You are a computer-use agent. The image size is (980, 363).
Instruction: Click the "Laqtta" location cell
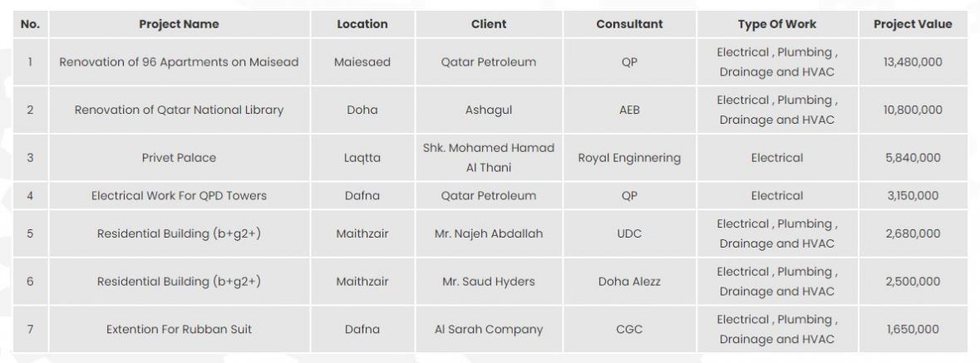(362, 157)
